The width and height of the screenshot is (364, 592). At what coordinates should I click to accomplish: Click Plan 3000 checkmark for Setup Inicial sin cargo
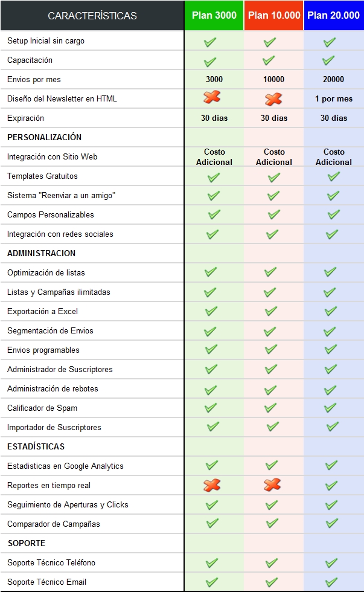tap(210, 42)
